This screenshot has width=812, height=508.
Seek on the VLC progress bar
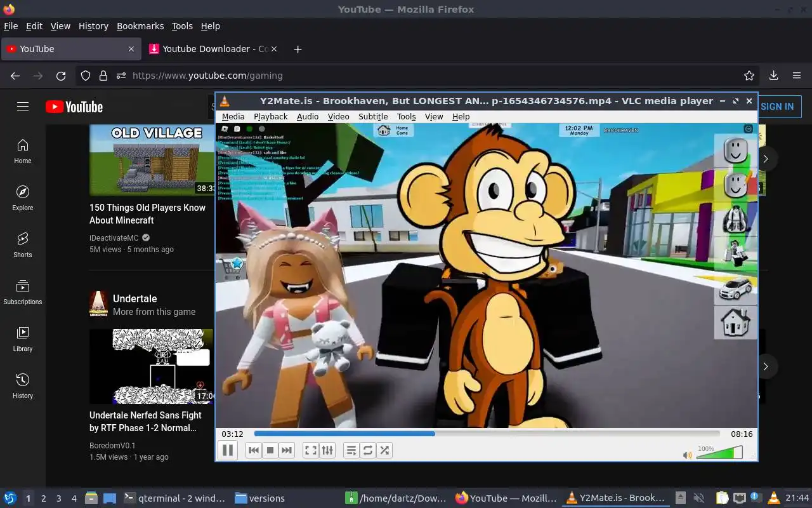487,434
